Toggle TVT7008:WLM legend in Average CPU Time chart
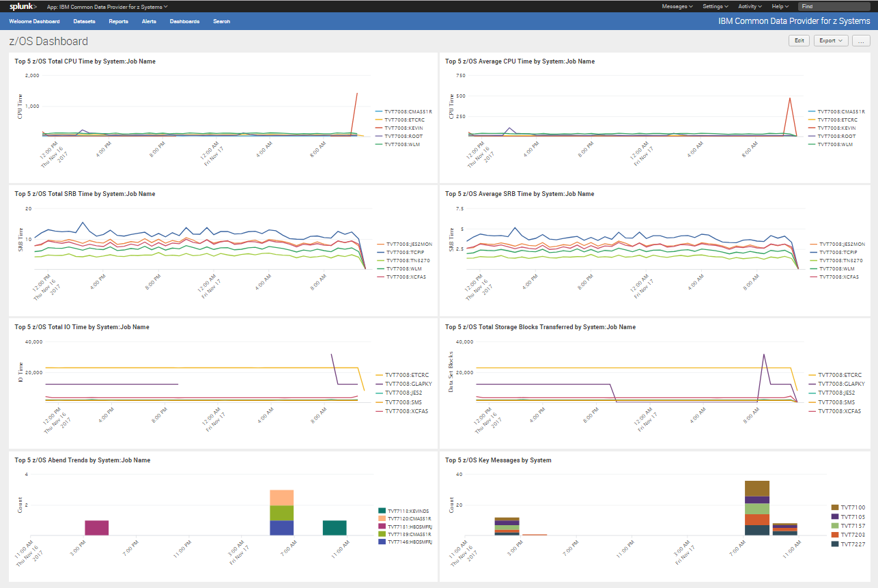 point(832,144)
